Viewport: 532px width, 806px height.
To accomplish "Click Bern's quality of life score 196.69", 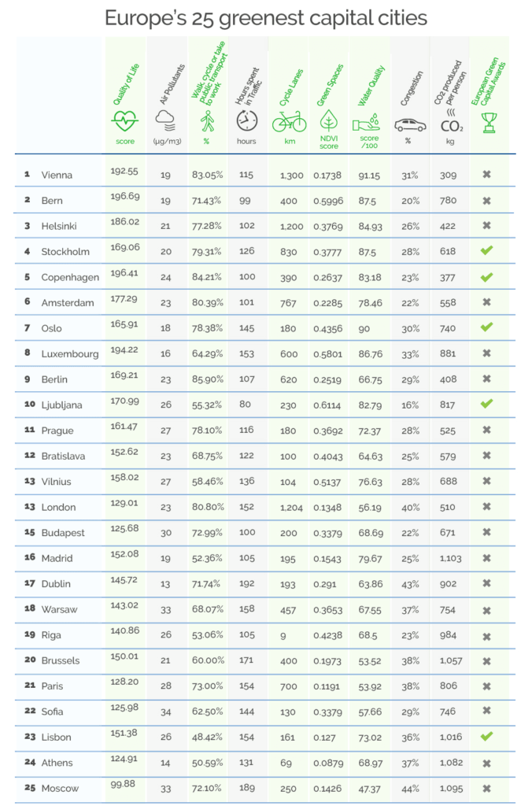I will point(125,196).
